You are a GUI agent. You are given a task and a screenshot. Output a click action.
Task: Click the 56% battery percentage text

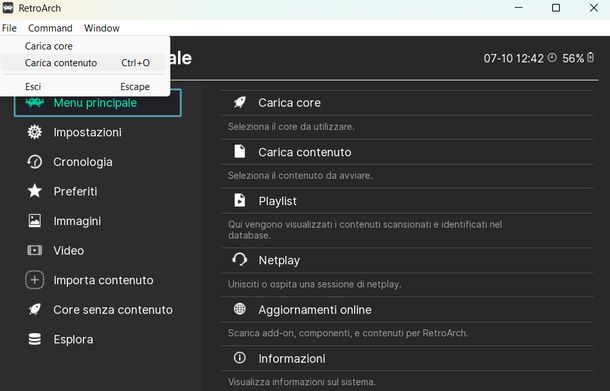pos(573,58)
